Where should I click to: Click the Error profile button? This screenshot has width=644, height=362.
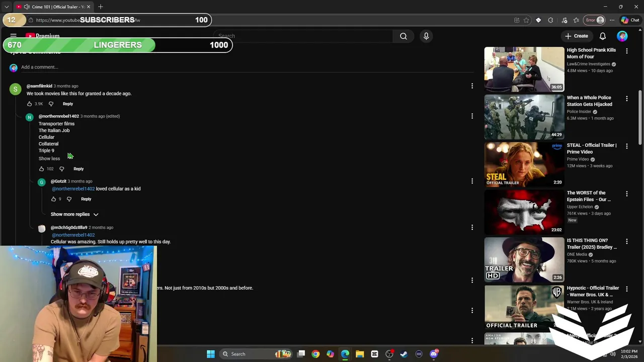(594, 20)
